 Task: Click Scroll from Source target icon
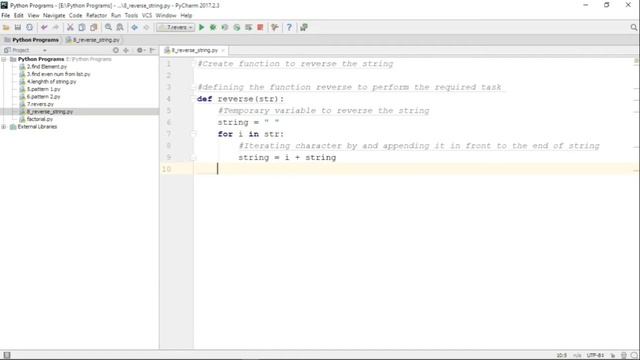[x=116, y=50]
